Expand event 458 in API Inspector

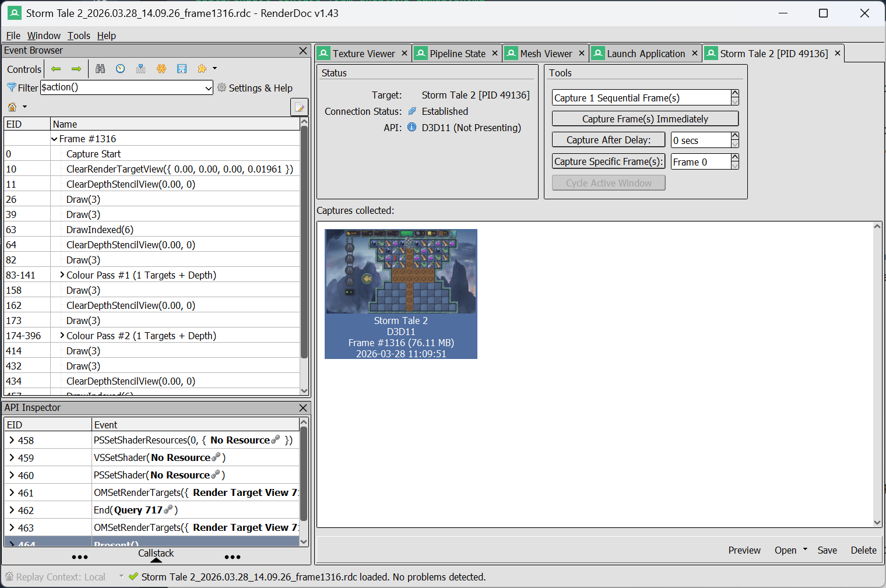(x=12, y=441)
